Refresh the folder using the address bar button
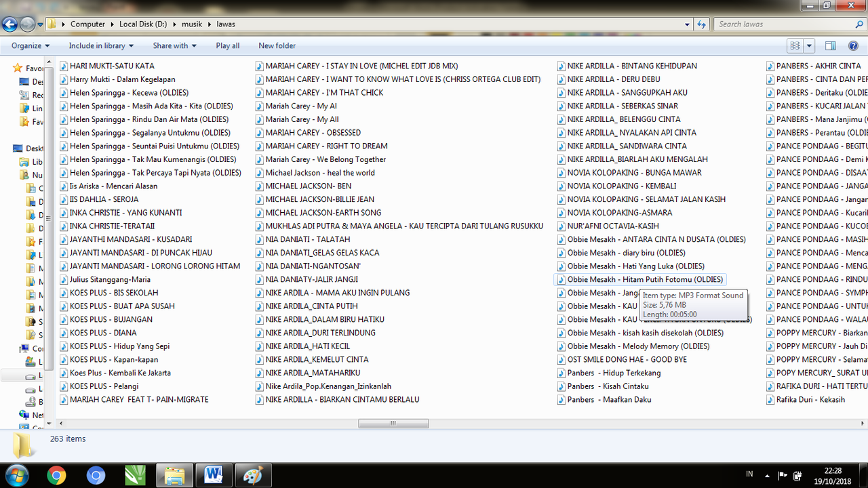The height and width of the screenshot is (488, 868). (702, 24)
